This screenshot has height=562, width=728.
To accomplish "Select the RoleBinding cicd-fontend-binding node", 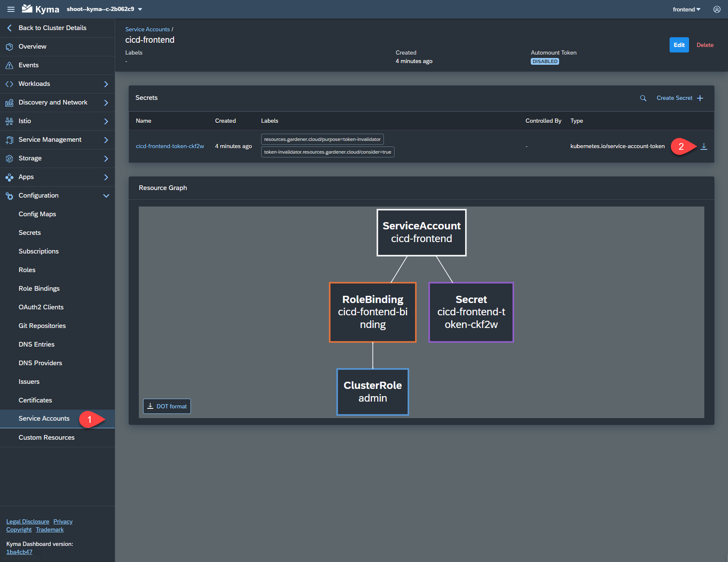I will (x=372, y=312).
